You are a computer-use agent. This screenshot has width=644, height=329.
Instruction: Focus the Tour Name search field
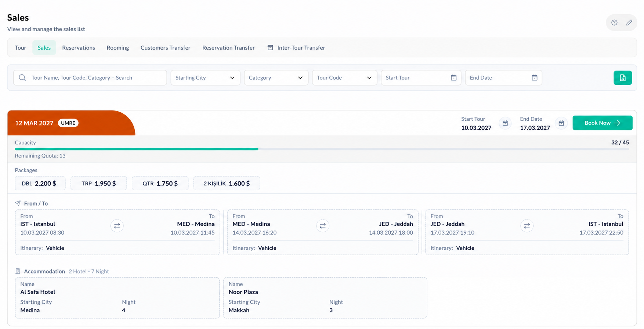tap(90, 78)
